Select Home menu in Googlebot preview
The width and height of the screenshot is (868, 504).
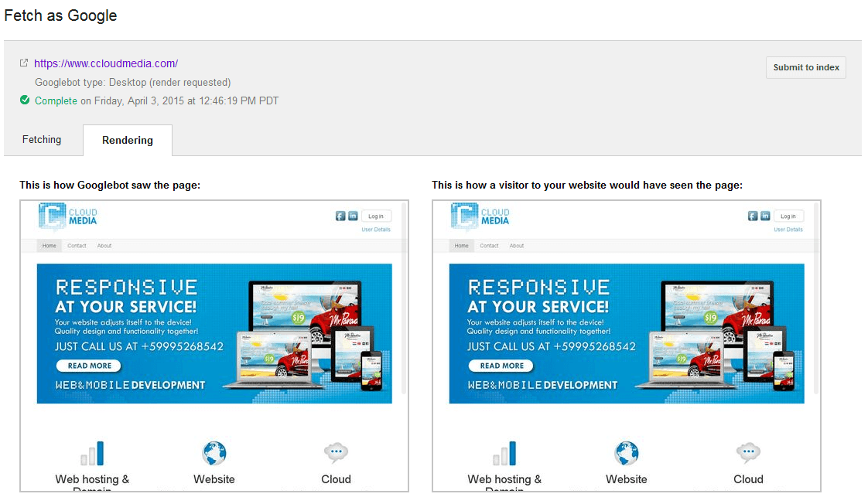coord(50,246)
